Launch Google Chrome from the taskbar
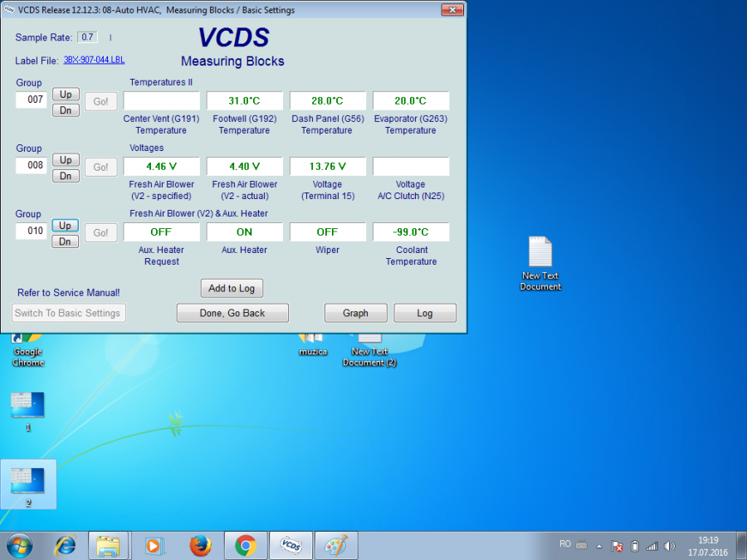Image resolution: width=747 pixels, height=560 pixels. click(245, 545)
